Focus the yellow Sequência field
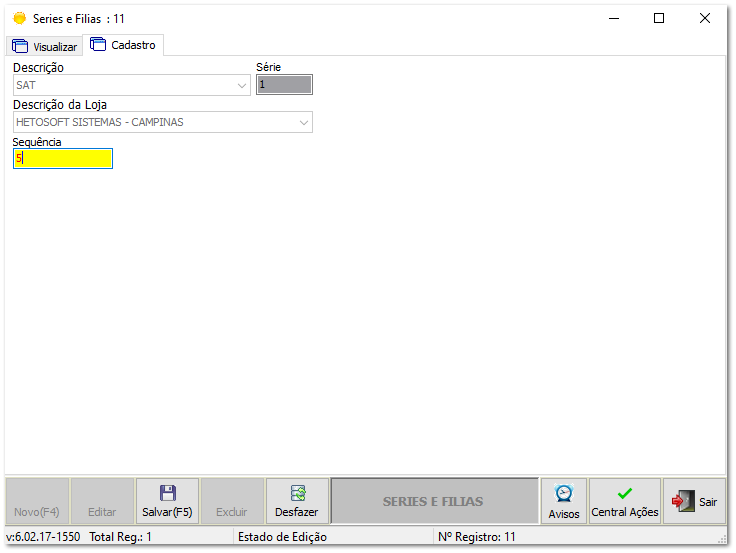 click(x=63, y=158)
